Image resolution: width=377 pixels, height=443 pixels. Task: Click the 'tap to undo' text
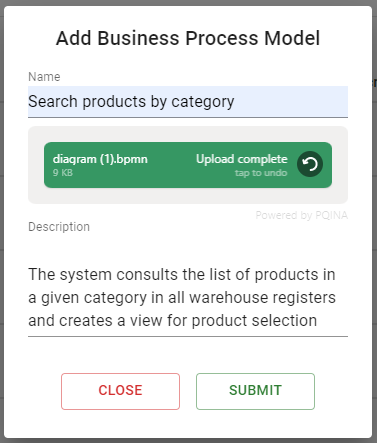[261, 173]
